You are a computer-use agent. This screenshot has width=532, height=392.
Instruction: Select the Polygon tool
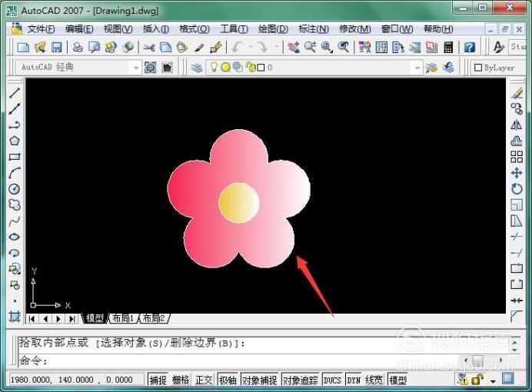pos(15,141)
